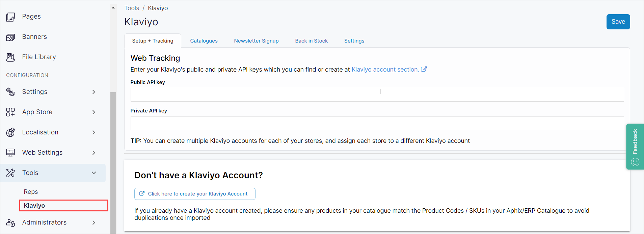Expand the Web Settings chevron
This screenshot has height=234, width=644.
(94, 153)
